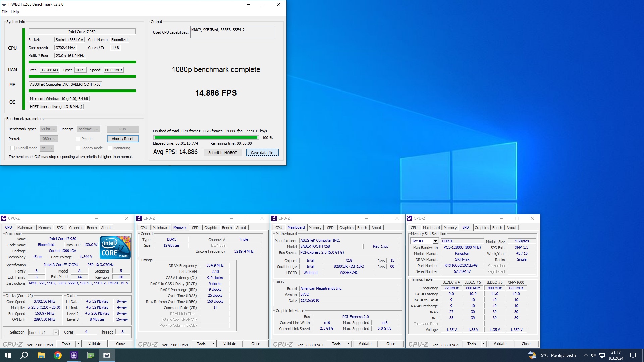Click green CPU score bar in System info
644x362 pixels.
[82, 62]
